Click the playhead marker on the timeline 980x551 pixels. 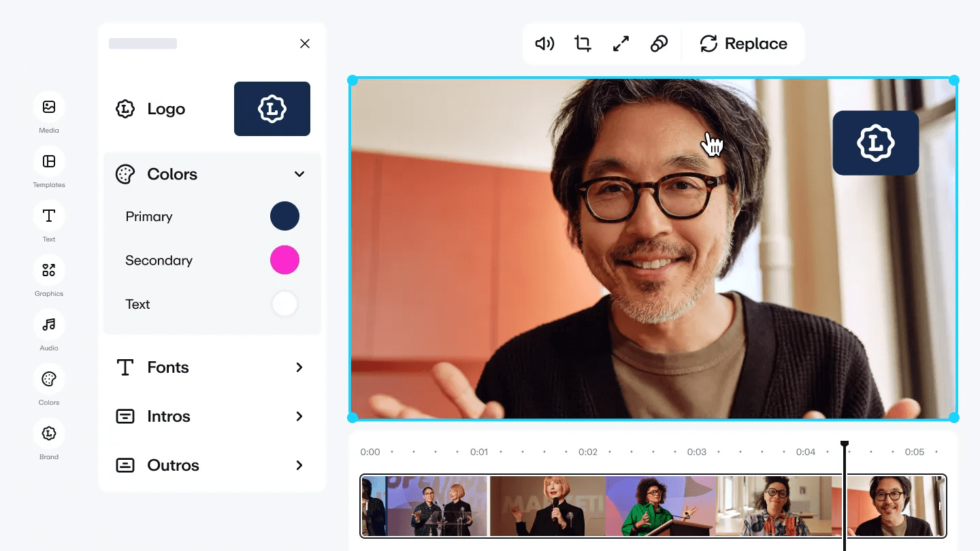pyautogui.click(x=845, y=443)
